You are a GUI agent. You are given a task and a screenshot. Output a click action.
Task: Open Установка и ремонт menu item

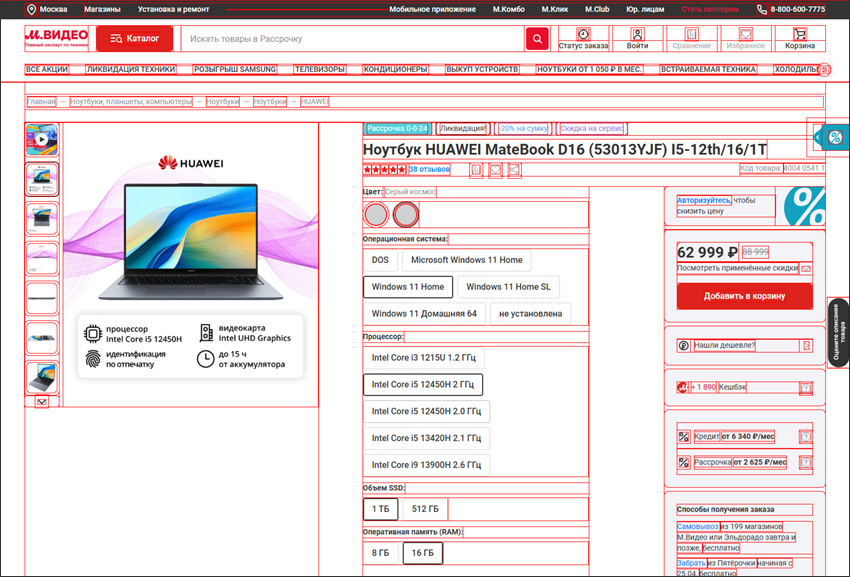tap(173, 9)
